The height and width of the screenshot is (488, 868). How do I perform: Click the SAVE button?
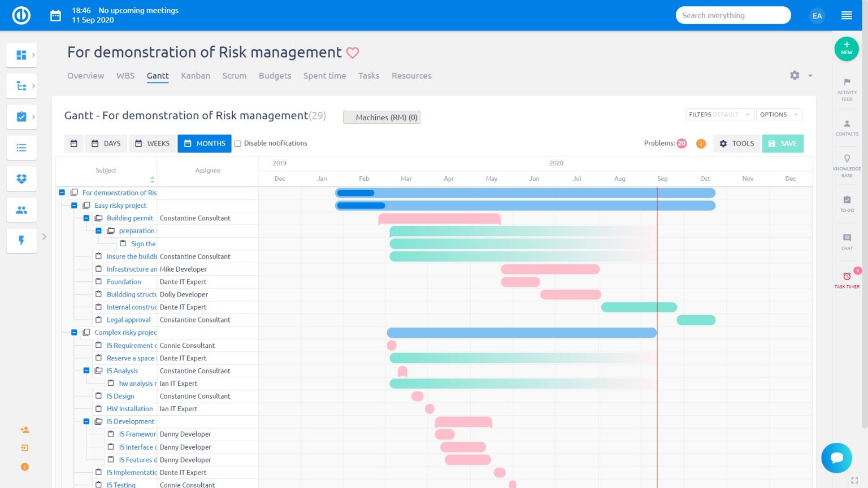pyautogui.click(x=783, y=143)
